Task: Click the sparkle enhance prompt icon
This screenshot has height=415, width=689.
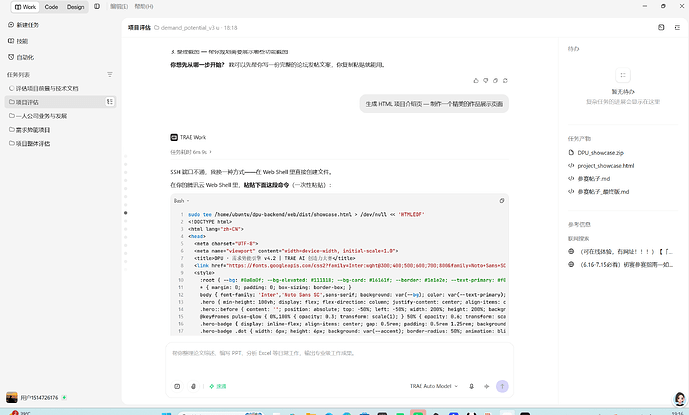Action: coord(486,386)
